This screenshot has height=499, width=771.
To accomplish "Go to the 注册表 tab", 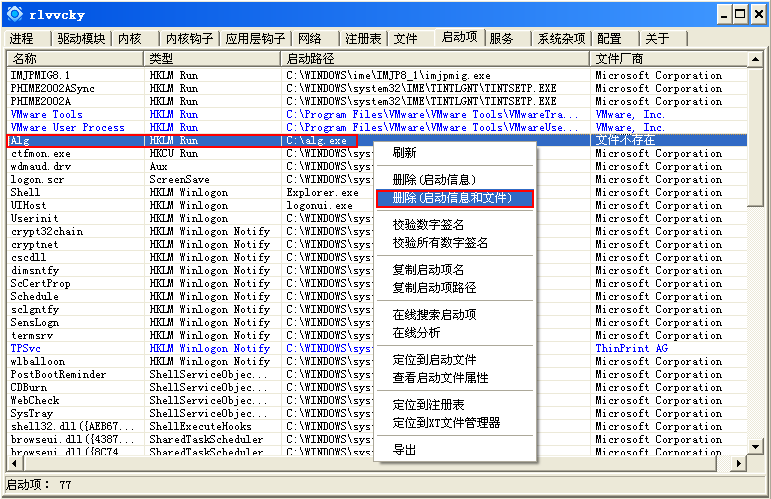I will [x=363, y=39].
